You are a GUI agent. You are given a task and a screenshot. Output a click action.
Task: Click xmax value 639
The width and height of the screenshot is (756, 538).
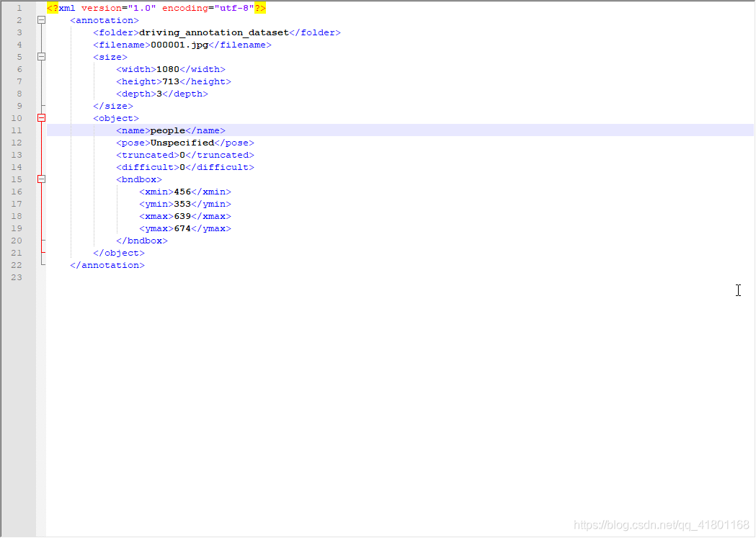pos(182,216)
